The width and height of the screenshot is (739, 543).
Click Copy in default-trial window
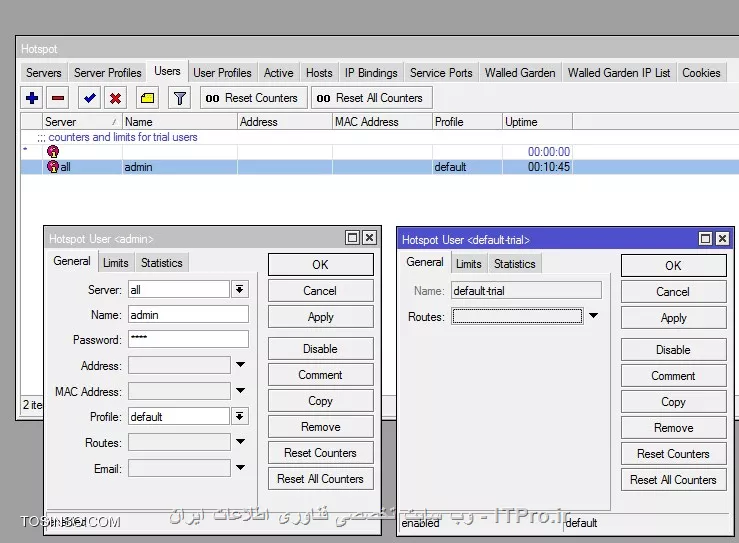tap(673, 402)
